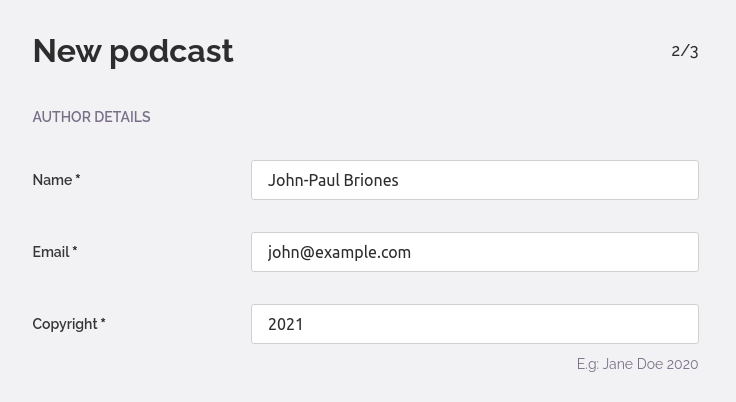Viewport: 736px width, 402px height.
Task: Click the "New podcast" heading
Action: tap(133, 51)
